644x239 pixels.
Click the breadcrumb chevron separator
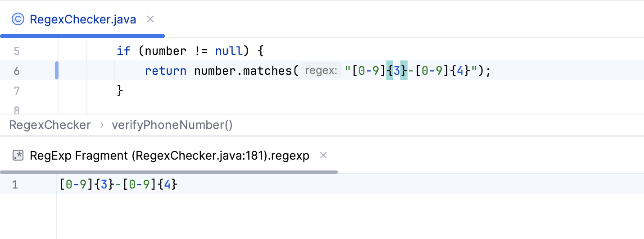click(x=102, y=125)
